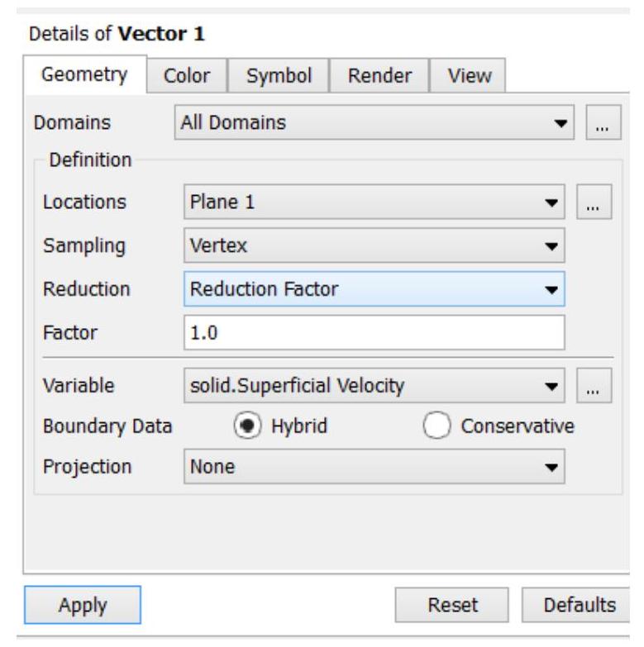Image resolution: width=644 pixels, height=647 pixels.
Task: Open the Sampling dropdown set to Vertex
Action: coord(374,245)
